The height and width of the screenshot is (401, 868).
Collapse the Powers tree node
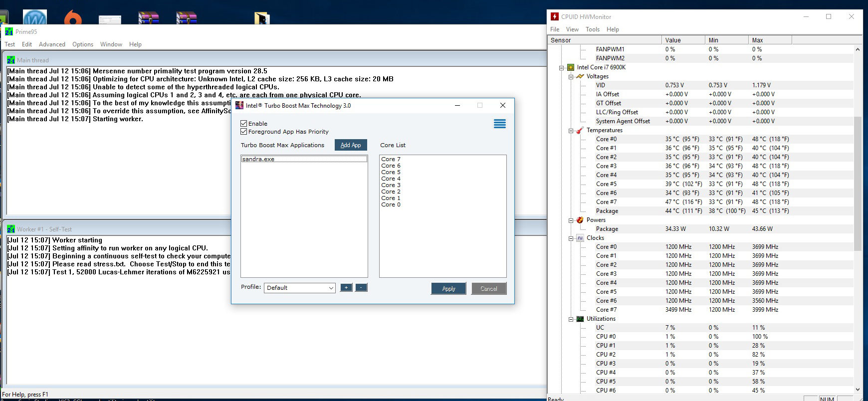[x=571, y=220]
